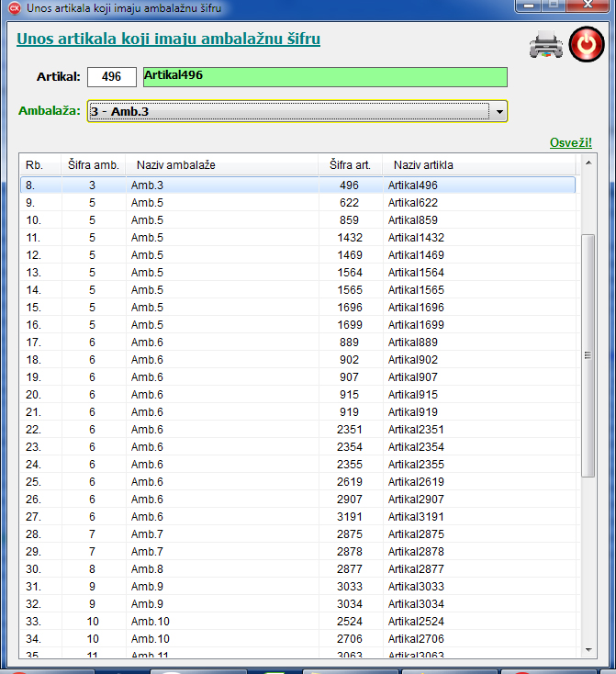Select row with Artikal1699

click(297, 325)
